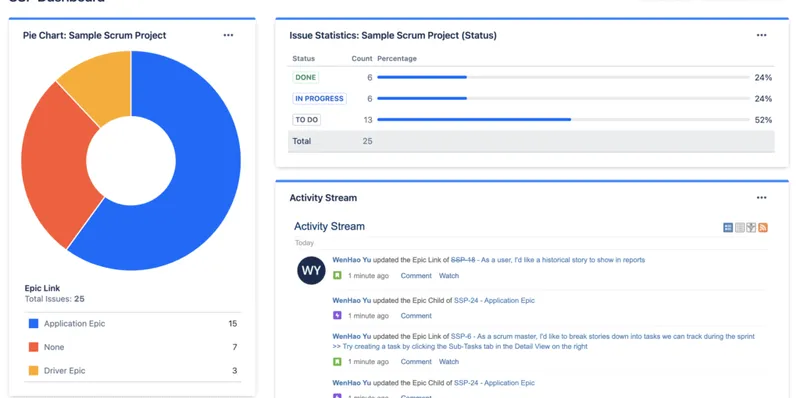Click green story icon in SSP-18 entry
This screenshot has width=800, height=398.
click(337, 276)
